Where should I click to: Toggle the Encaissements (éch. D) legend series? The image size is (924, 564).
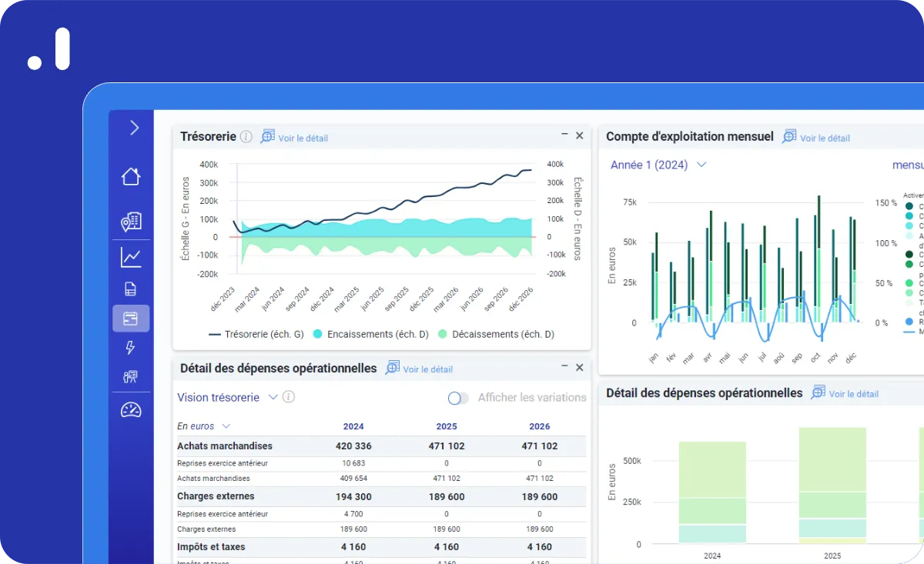371,335
